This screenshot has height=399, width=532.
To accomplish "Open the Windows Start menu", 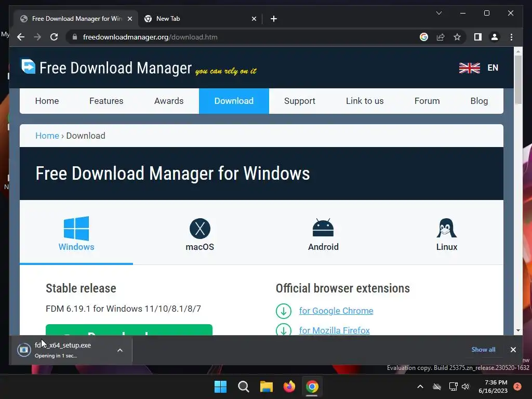I will point(220,387).
